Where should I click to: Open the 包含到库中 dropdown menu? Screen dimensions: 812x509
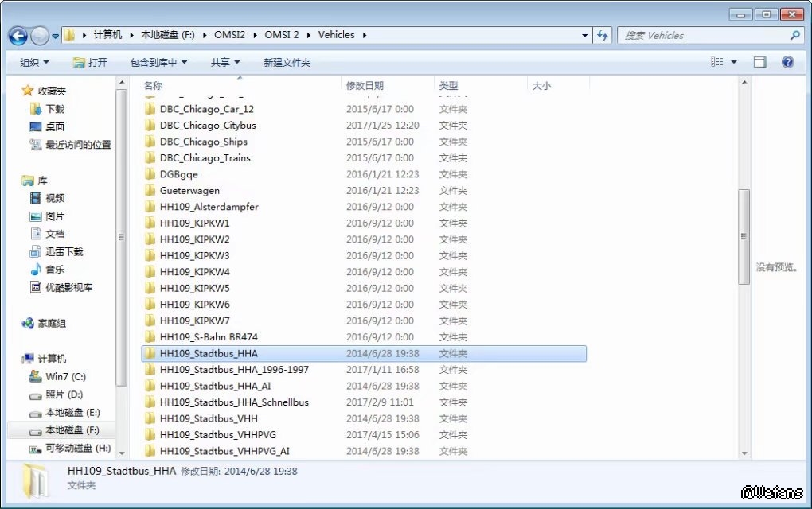tap(158, 63)
